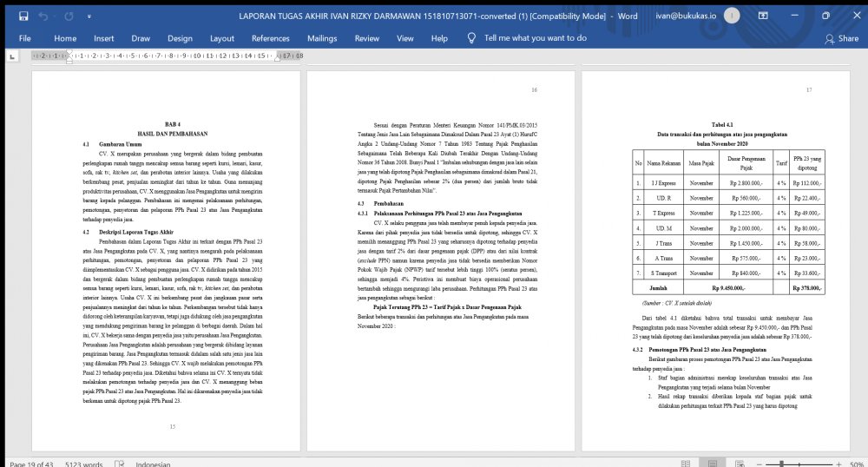868x467 pixels.
Task: Click Page 19 of 43 in status bar
Action: pos(31,464)
